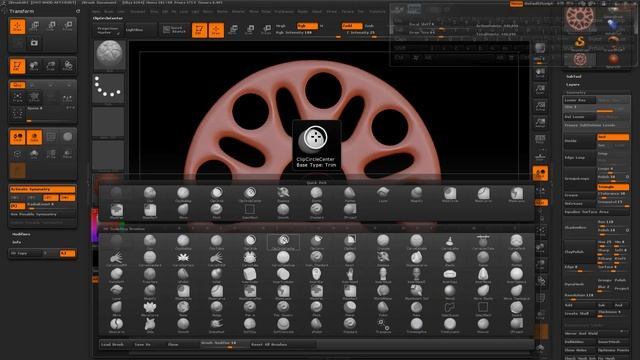This screenshot has width=640, height=360.
Task: Toggle the Triangle option in GroupsLoops
Action: (x=613, y=187)
